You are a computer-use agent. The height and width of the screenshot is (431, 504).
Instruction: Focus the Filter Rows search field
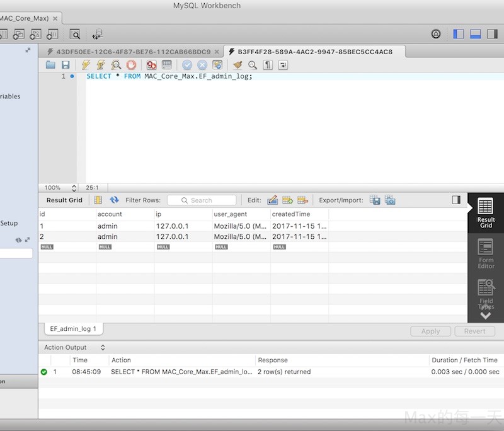[x=202, y=200]
